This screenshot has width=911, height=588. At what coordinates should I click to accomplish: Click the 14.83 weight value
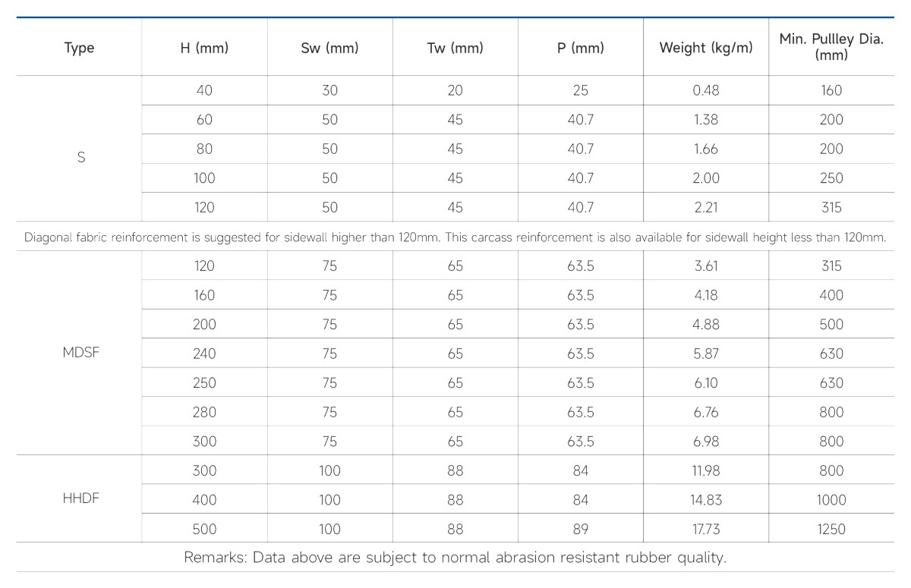(706, 500)
